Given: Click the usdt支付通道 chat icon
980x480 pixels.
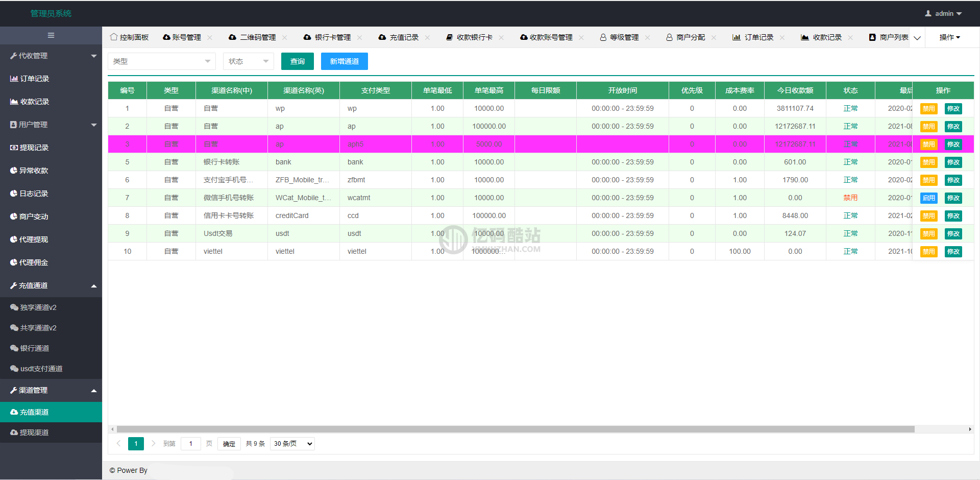Looking at the screenshot, I should coord(14,369).
